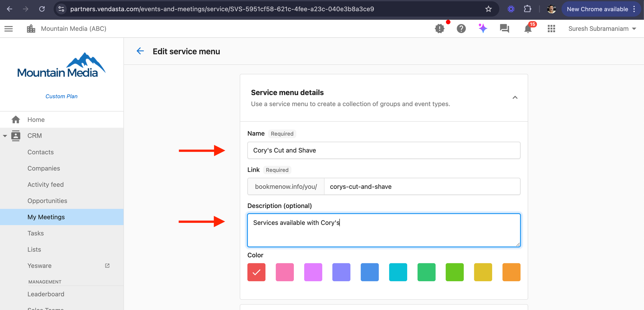Viewport: 644px width, 310px height.
Task: Open the Suresh Subramaniam account dropdown
Action: [x=602, y=29]
